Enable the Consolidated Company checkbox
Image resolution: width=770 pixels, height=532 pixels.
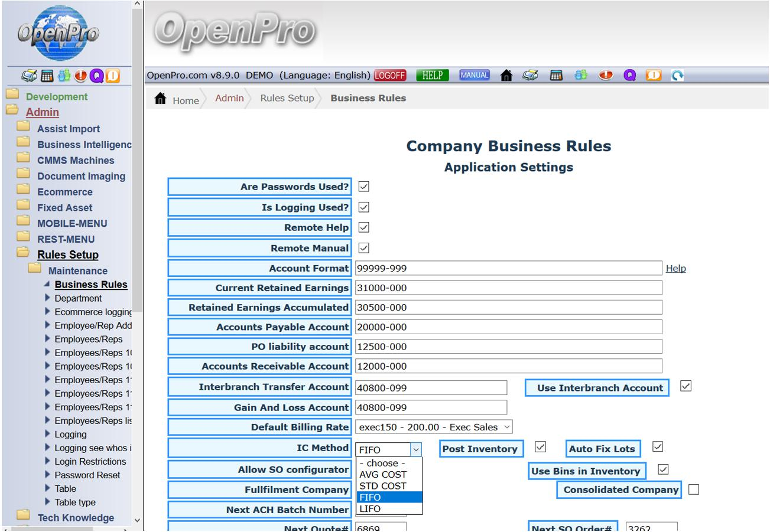point(694,489)
